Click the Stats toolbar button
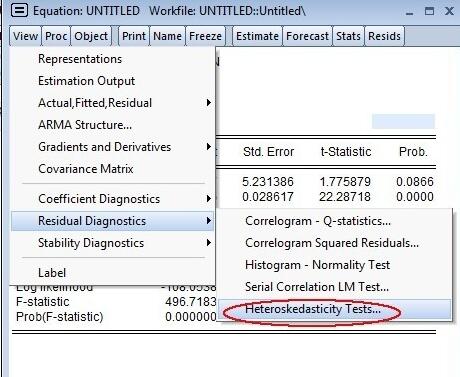Image resolution: width=460 pixels, height=377 pixels. click(348, 36)
